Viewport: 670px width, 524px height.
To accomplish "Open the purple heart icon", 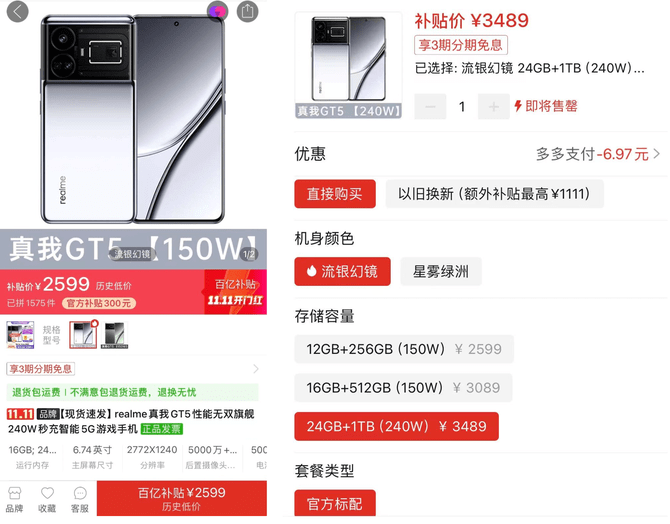I will coord(217,11).
